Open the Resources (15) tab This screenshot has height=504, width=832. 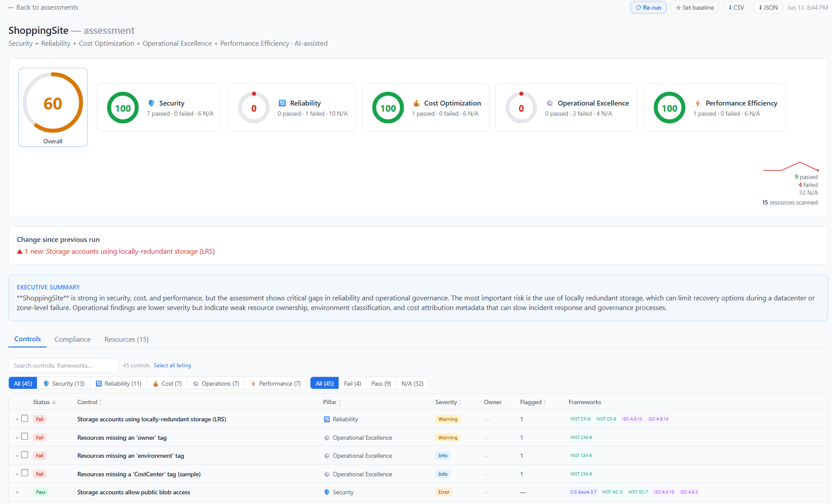pos(127,339)
